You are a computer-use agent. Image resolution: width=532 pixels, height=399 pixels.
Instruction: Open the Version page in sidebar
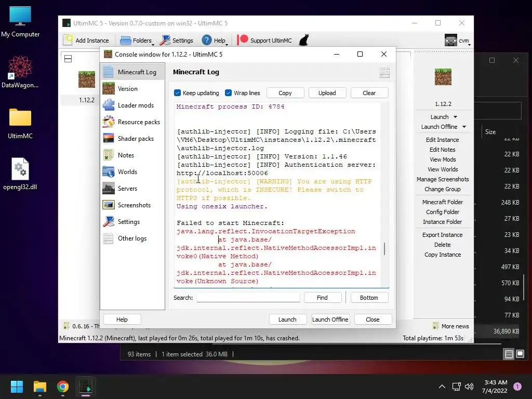click(132, 88)
